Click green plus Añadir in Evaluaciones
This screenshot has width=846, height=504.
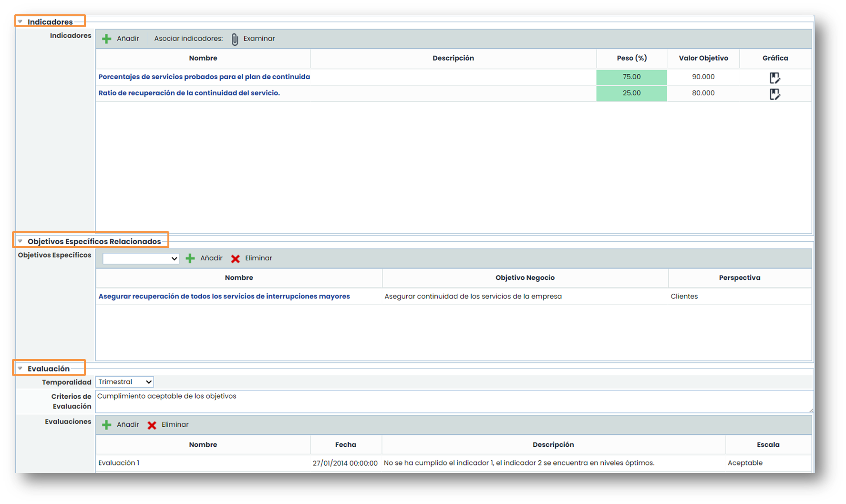pyautogui.click(x=107, y=425)
